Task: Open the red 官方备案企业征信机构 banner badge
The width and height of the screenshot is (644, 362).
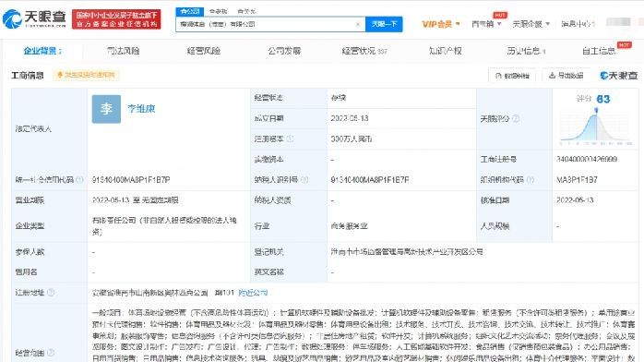Action: pyautogui.click(x=116, y=19)
